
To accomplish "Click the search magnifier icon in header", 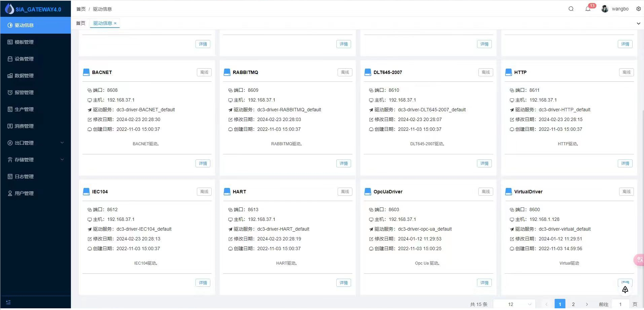I will pyautogui.click(x=571, y=9).
